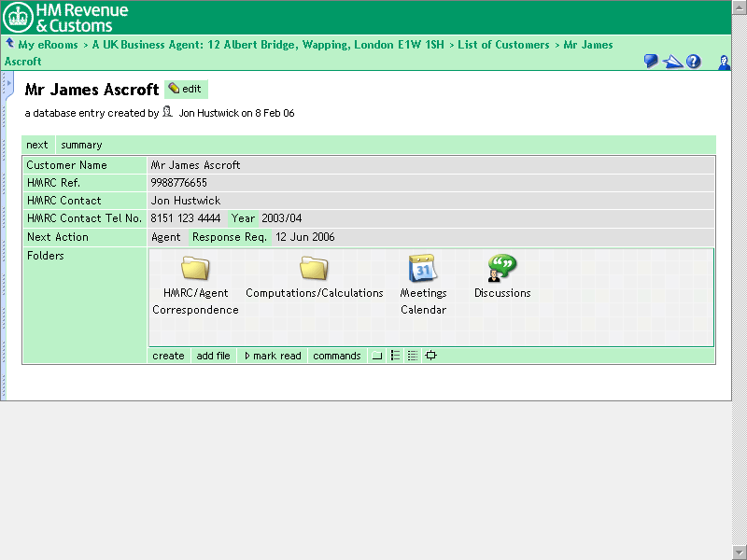Viewport: 747px width, 560px height.
Task: Click the next tab
Action: pos(37,145)
